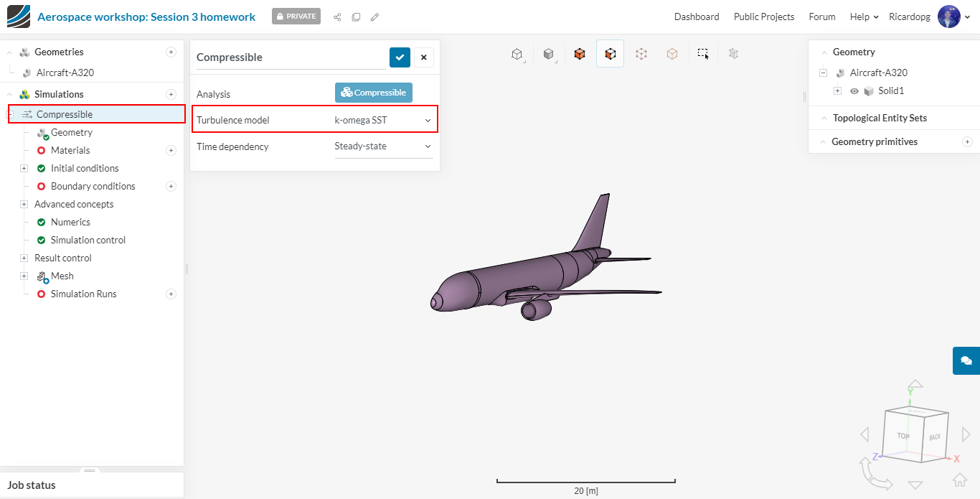The height and width of the screenshot is (499, 980).
Task: Activate the select faces mode icon
Action: (610, 54)
